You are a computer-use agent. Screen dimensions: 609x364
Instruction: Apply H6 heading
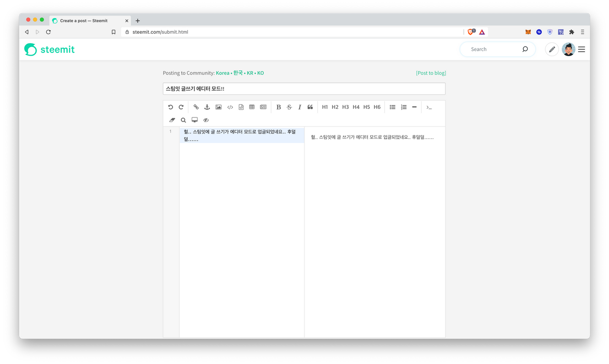377,107
